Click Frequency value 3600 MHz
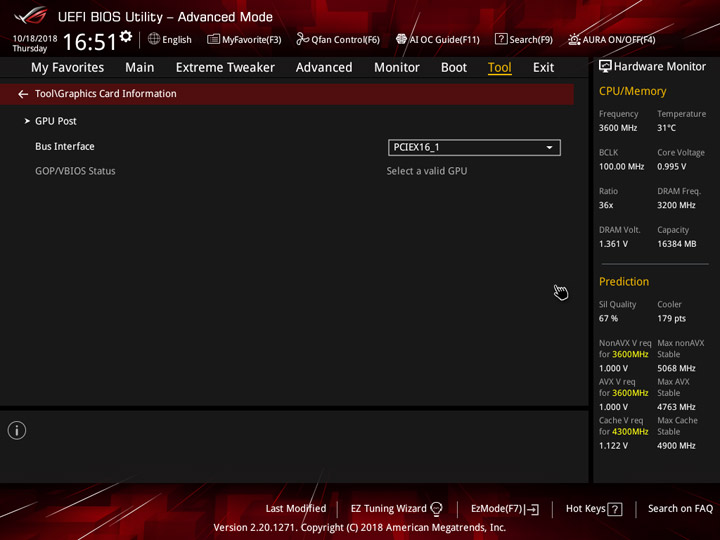 [x=618, y=128]
